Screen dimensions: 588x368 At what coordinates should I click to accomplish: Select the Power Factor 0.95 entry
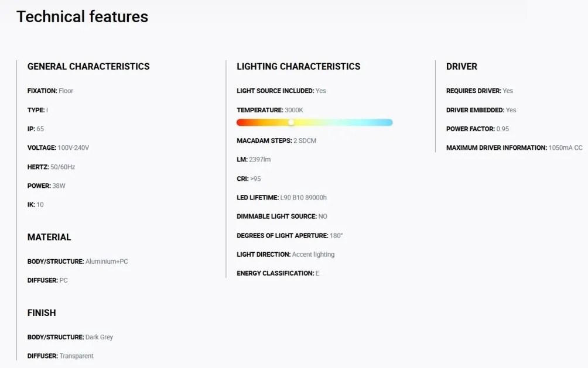tap(477, 129)
